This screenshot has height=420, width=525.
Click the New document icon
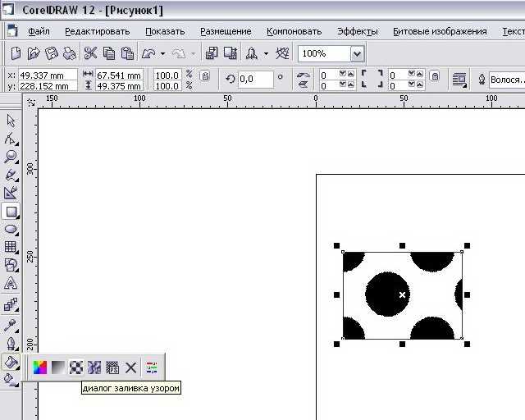click(15, 53)
